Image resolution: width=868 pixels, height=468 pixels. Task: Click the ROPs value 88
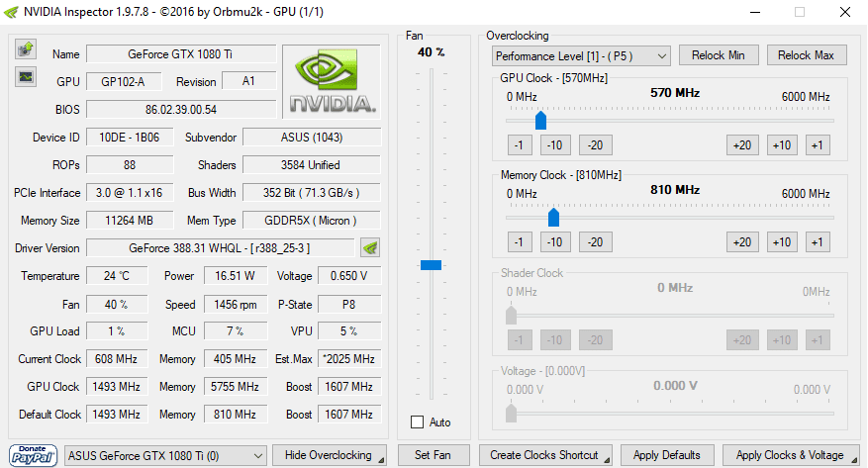point(130,165)
